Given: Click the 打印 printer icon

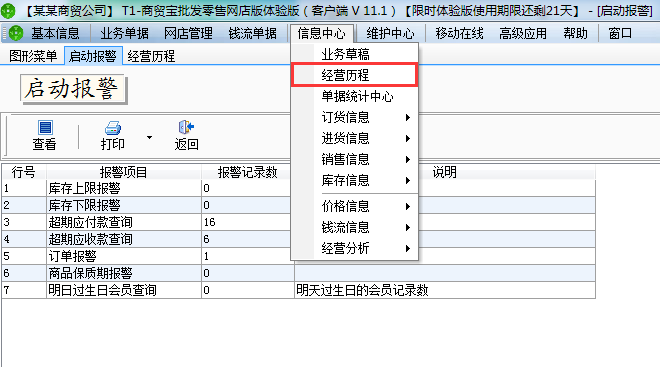Looking at the screenshot, I should [x=112, y=127].
